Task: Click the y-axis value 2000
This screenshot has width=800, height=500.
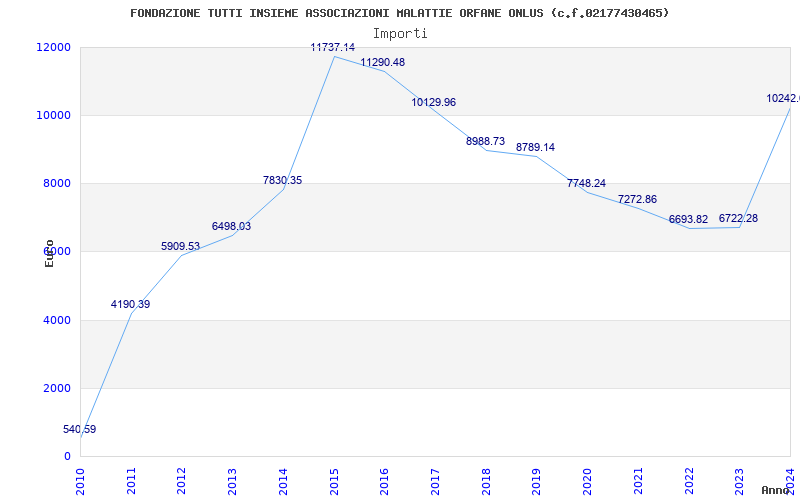Action: click(x=57, y=388)
